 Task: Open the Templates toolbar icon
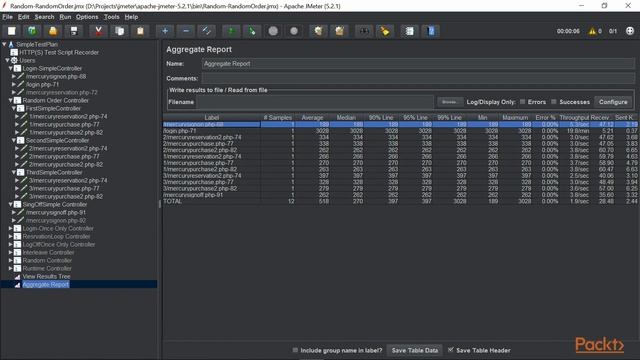(32, 31)
